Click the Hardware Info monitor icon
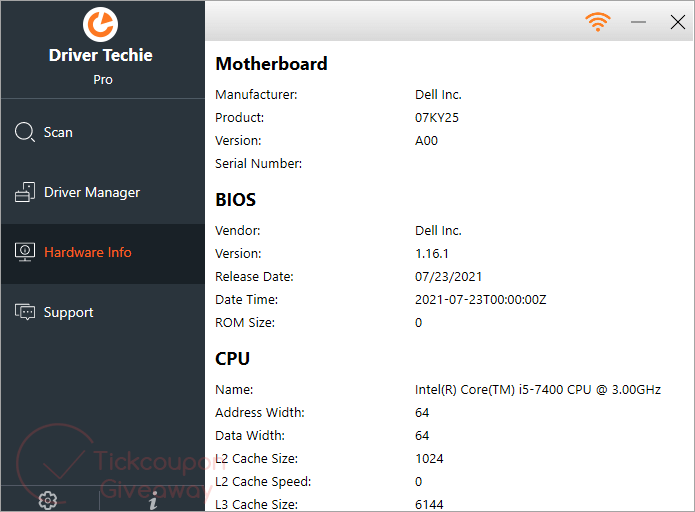This screenshot has width=695, height=512. pos(25,252)
